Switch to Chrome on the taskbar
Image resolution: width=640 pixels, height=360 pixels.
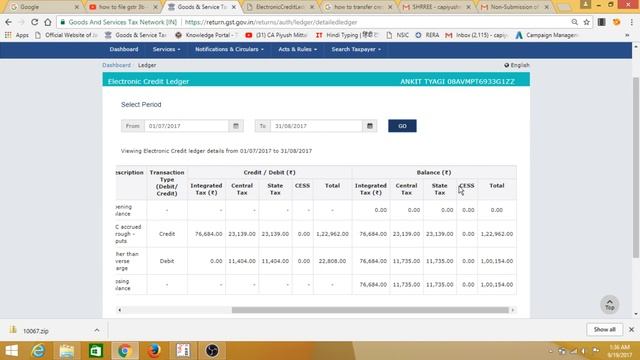124,351
